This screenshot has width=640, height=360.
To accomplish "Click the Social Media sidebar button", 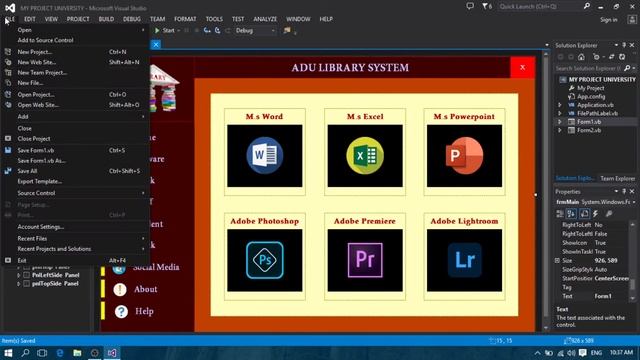I will [x=156, y=267].
